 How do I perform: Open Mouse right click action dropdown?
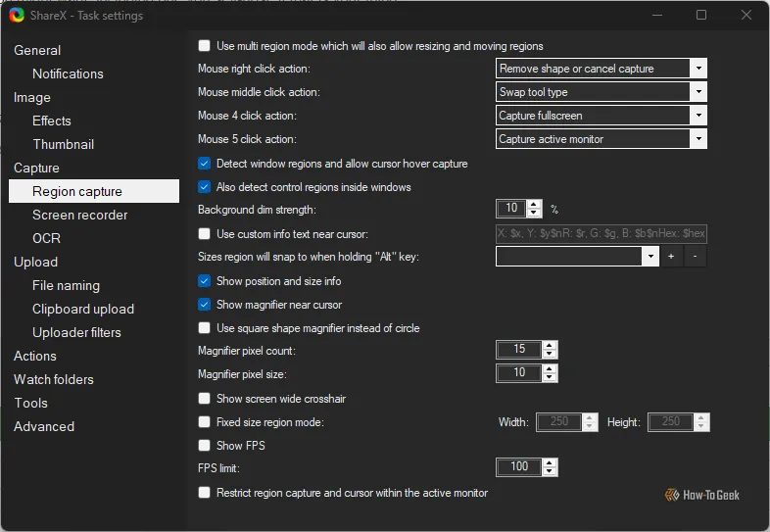601,69
